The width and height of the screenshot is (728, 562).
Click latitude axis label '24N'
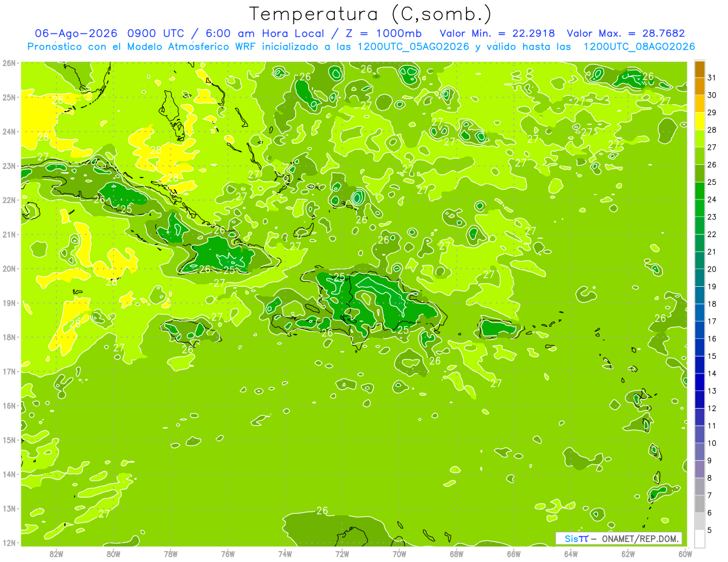click(10, 132)
